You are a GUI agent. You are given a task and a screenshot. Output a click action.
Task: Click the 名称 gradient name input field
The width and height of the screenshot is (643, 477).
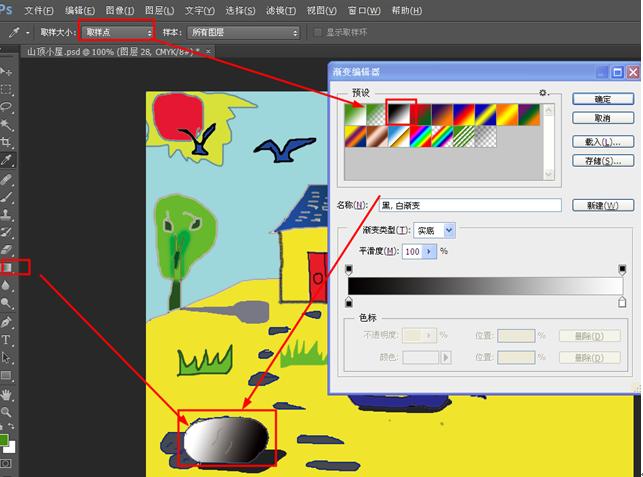click(x=470, y=205)
